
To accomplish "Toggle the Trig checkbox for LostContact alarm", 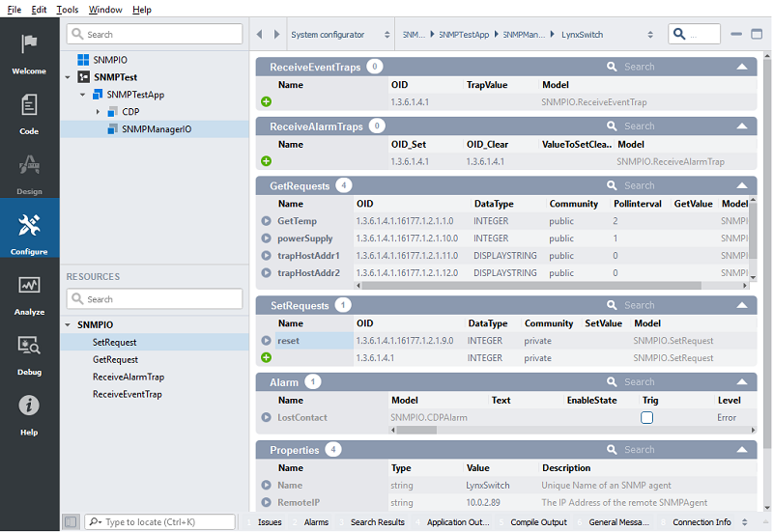I will [x=647, y=418].
